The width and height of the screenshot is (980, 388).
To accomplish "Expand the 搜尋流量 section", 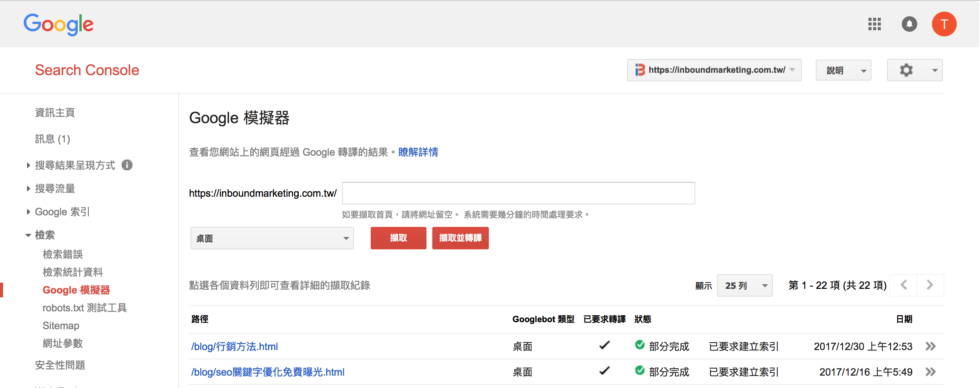I will (x=55, y=189).
